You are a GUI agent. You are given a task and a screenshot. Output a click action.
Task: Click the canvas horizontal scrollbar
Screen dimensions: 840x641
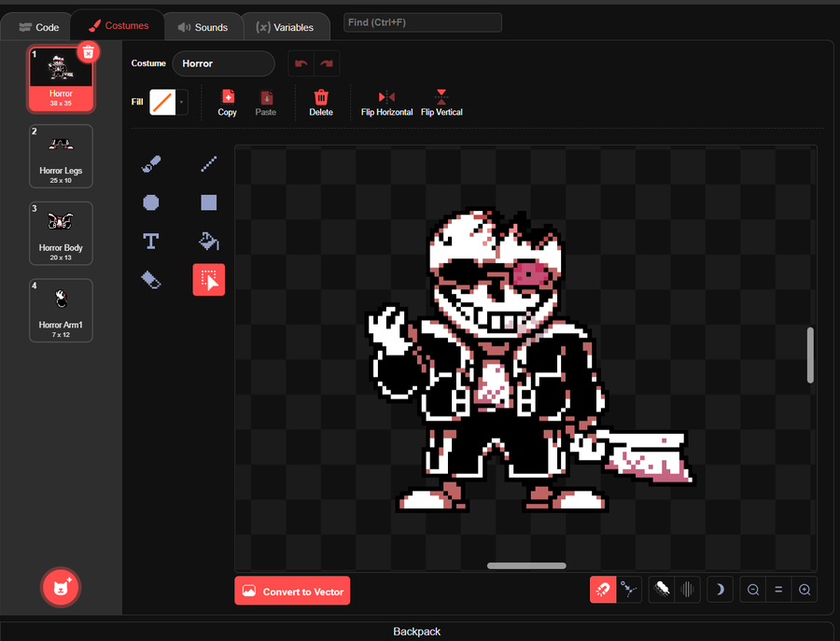pos(526,565)
